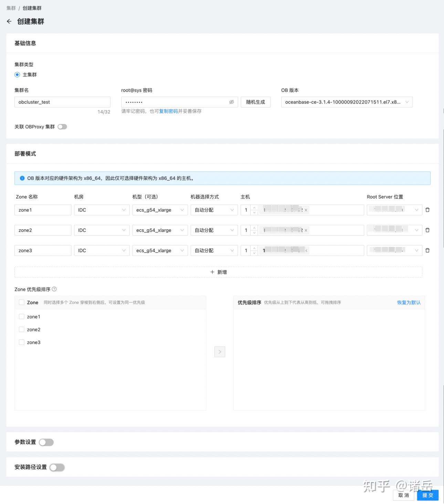The width and height of the screenshot is (444, 504).
Task: Show the root@sys password with the eye icon
Action: [x=231, y=102]
